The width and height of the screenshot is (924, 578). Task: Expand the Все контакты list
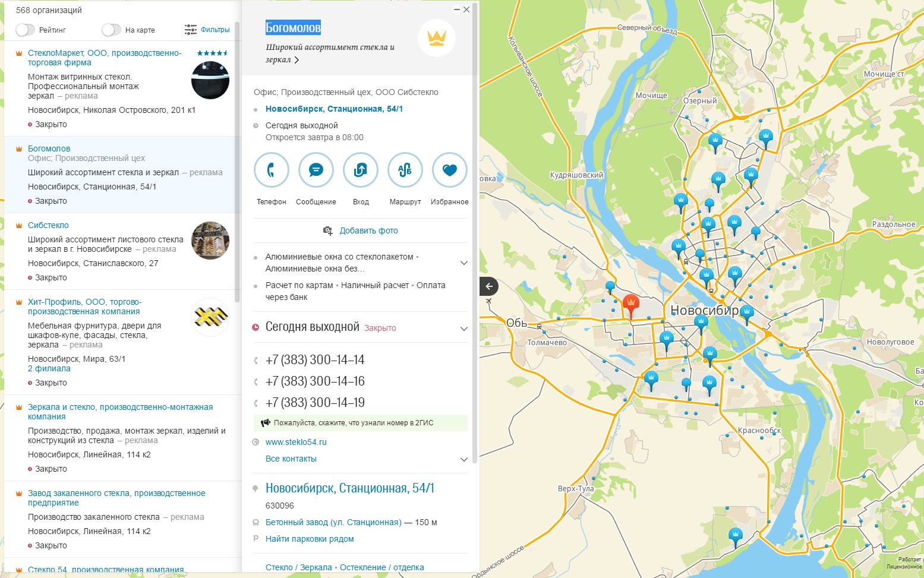tap(463, 459)
